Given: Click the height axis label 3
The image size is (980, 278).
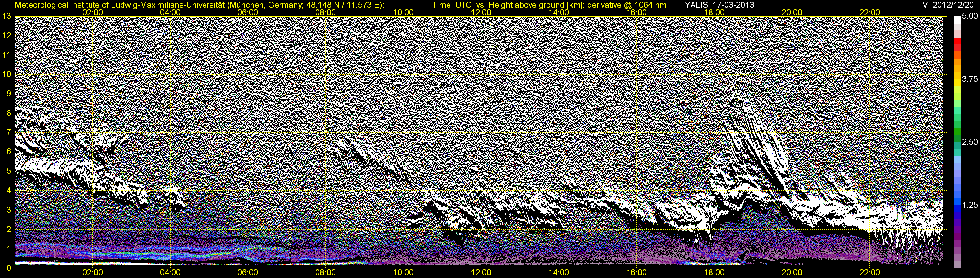Looking at the screenshot, I should coord(9,210).
